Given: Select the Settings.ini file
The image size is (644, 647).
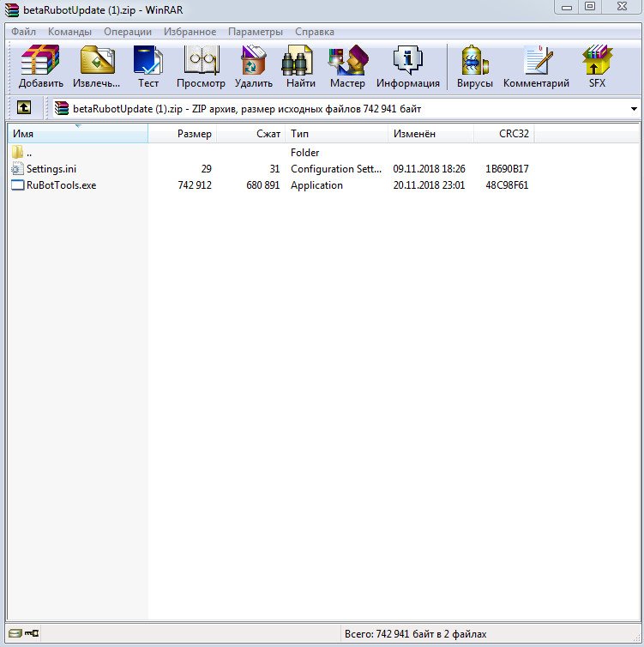Looking at the screenshot, I should [51, 169].
